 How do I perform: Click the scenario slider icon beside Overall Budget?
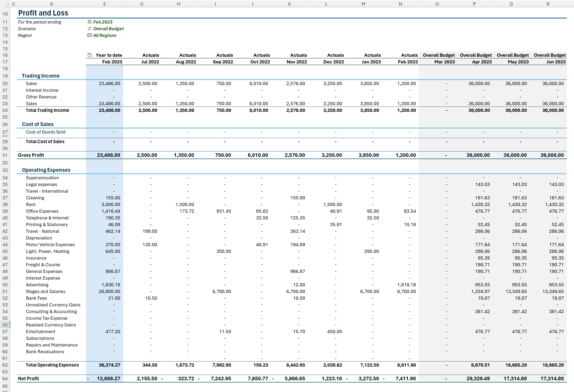[x=89, y=29]
